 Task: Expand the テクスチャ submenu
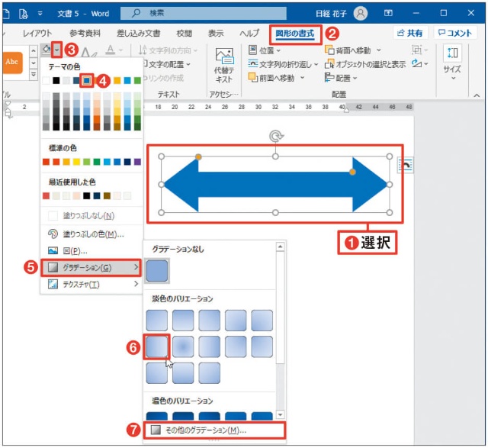(x=91, y=284)
